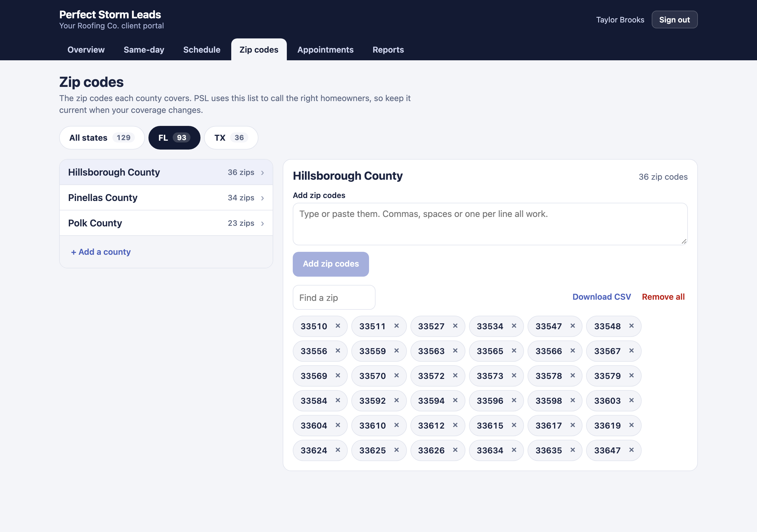Click the × on zip 33556
757x532 pixels.
coord(338,351)
